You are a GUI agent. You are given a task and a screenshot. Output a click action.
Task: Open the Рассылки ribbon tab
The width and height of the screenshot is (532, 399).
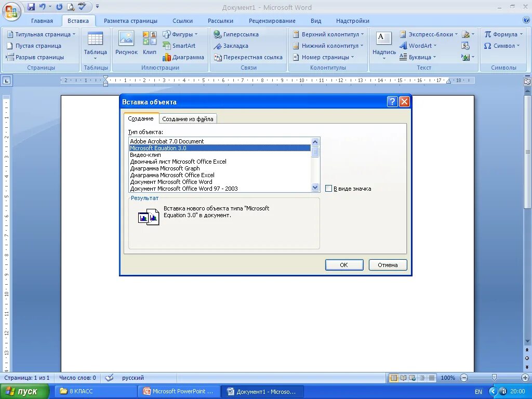(x=220, y=21)
